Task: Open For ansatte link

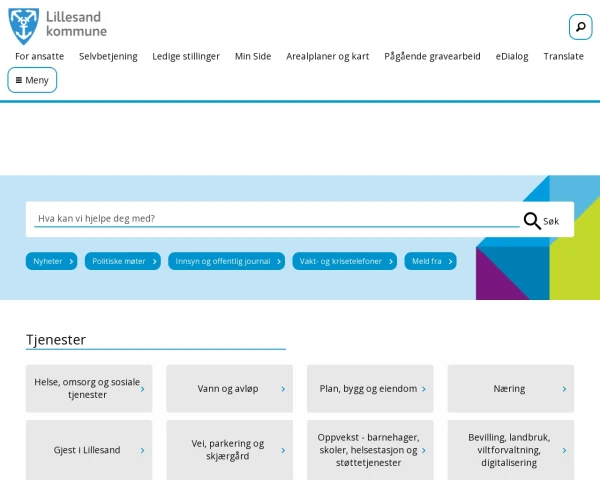Action: 39,56
